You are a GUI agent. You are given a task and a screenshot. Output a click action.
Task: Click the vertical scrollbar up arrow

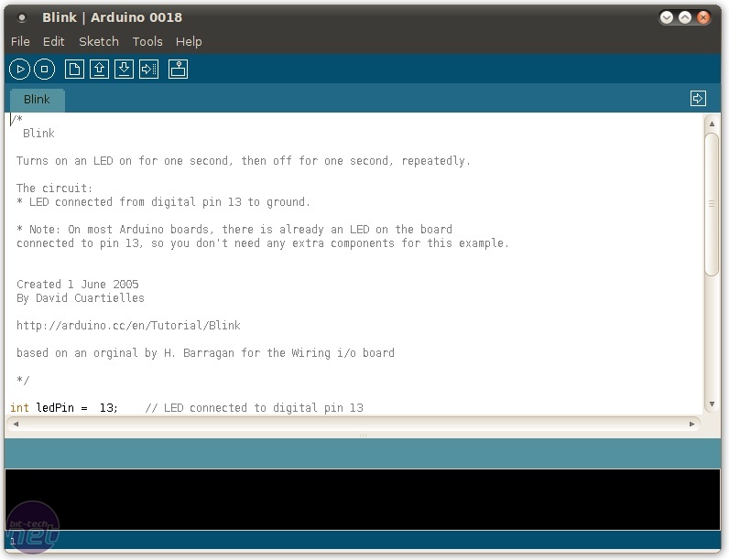[x=712, y=124]
